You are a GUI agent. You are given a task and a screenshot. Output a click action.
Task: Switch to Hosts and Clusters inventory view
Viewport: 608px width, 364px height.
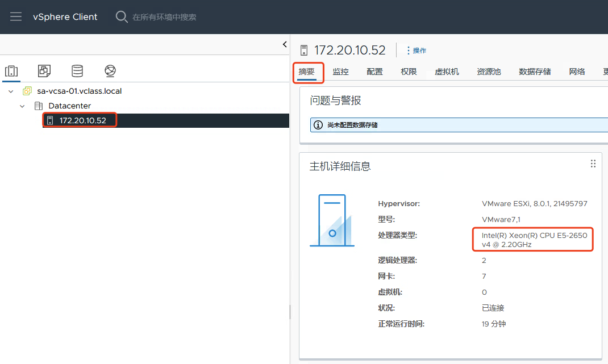click(11, 71)
